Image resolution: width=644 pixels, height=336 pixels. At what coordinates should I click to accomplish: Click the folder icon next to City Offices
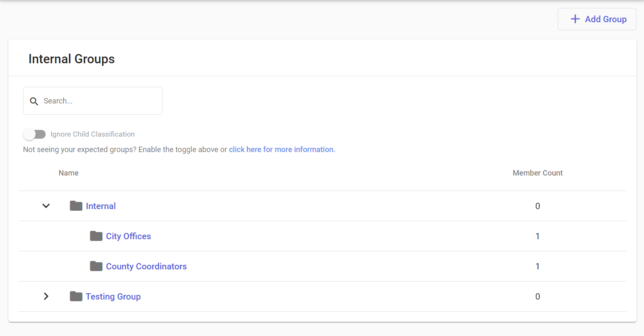pyautogui.click(x=96, y=236)
